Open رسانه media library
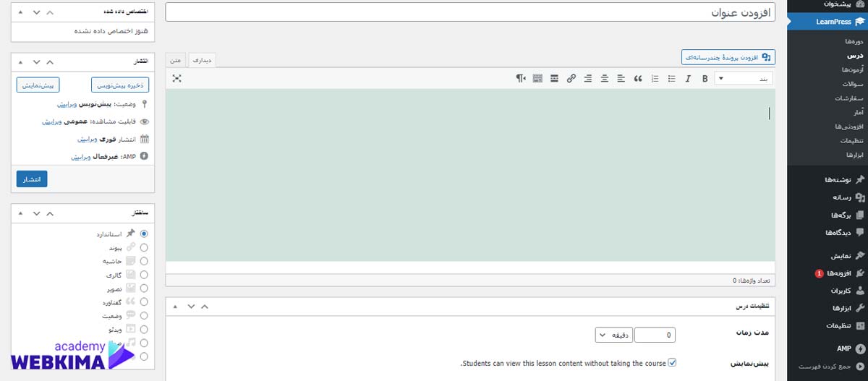Screen dimensions: 868x381 point(827,197)
